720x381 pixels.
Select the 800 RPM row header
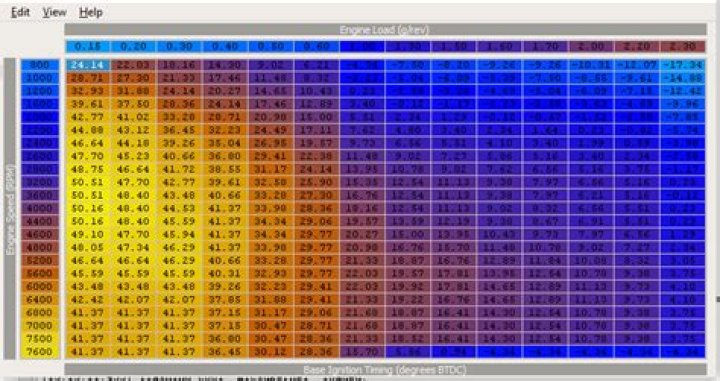pos(39,65)
